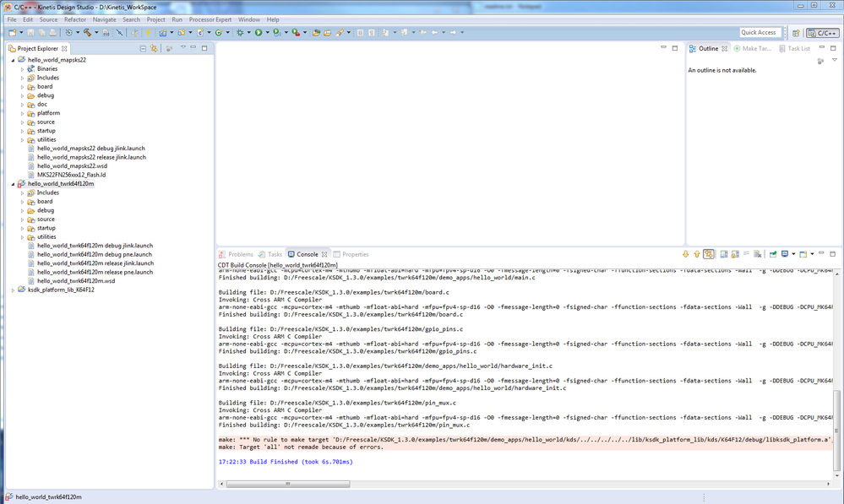Click the build configuration gear icon
This screenshot has width=844, height=504.
coord(69,32)
